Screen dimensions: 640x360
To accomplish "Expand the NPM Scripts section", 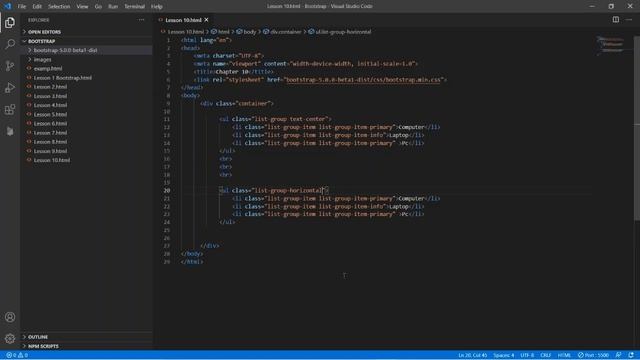I will [x=87, y=346].
